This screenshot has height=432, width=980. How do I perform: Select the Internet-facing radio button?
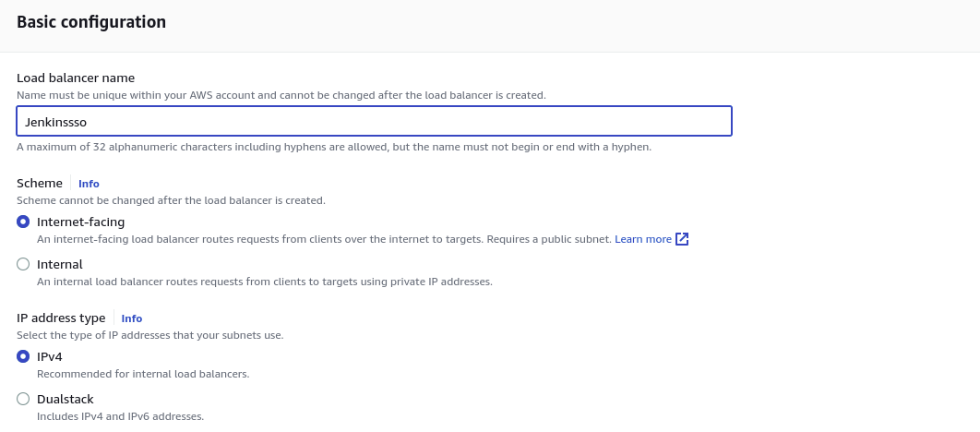[23, 222]
